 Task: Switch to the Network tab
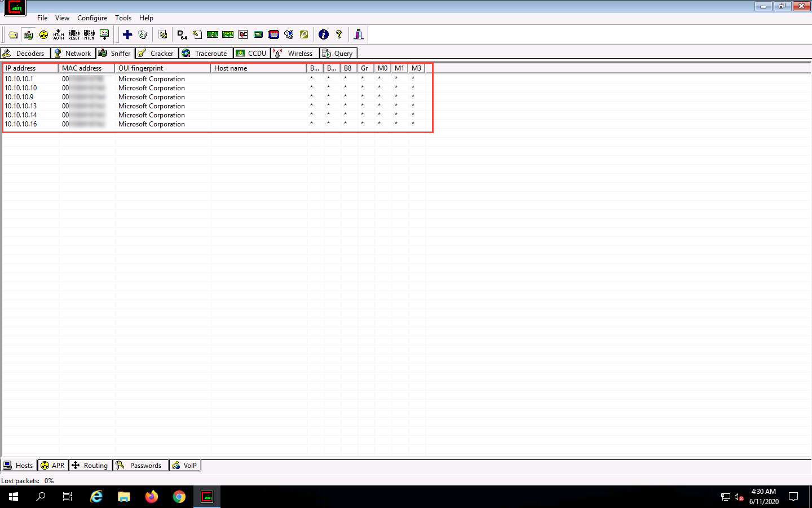[x=73, y=53]
